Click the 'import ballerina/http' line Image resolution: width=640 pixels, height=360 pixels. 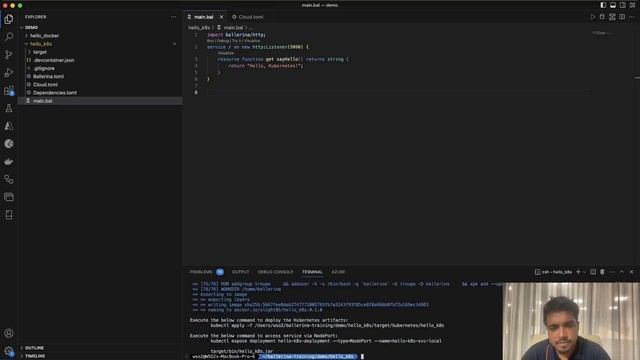coord(237,35)
